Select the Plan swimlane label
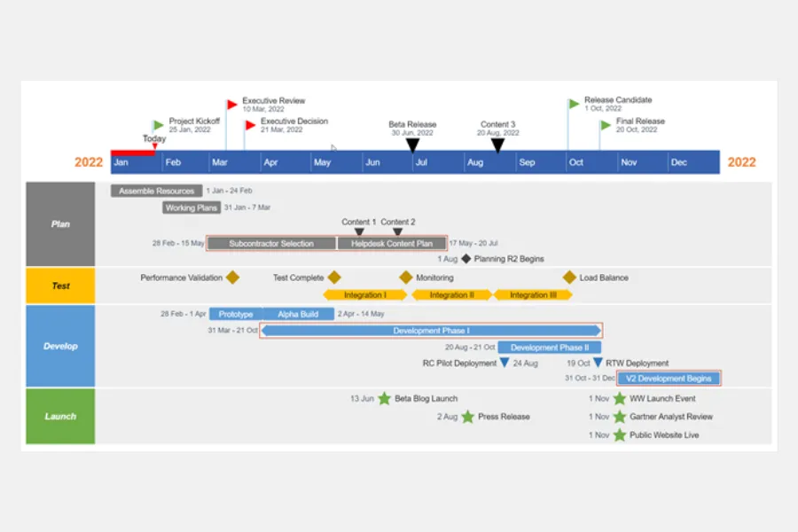 tap(59, 223)
